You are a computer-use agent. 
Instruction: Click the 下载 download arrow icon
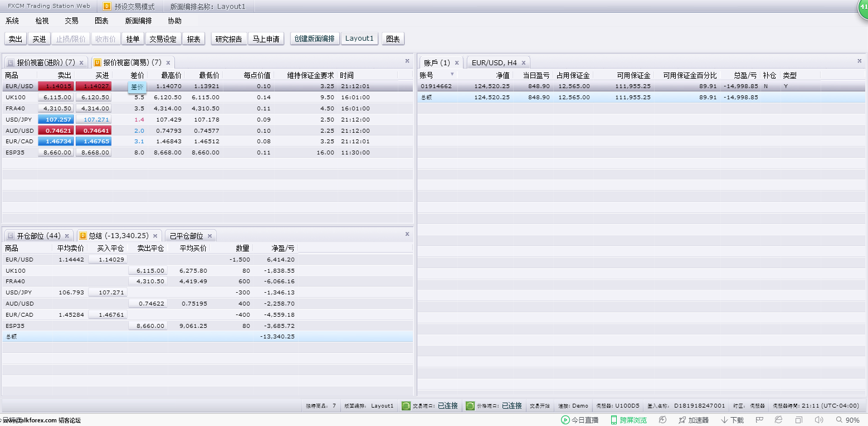coord(725,420)
